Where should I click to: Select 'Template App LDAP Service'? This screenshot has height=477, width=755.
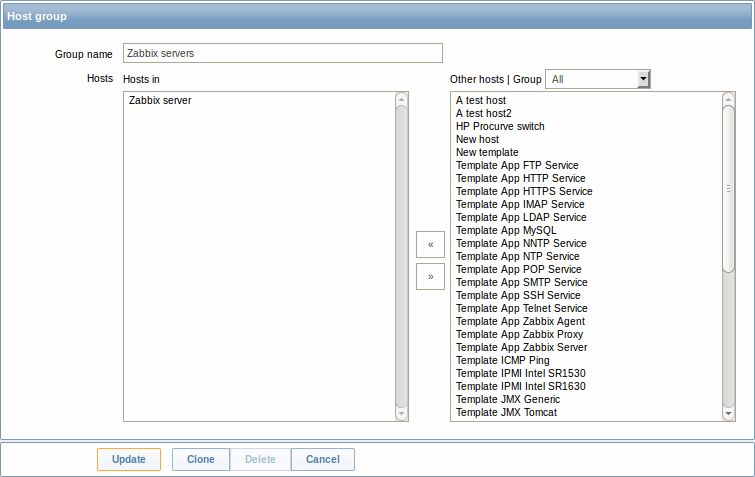(521, 217)
